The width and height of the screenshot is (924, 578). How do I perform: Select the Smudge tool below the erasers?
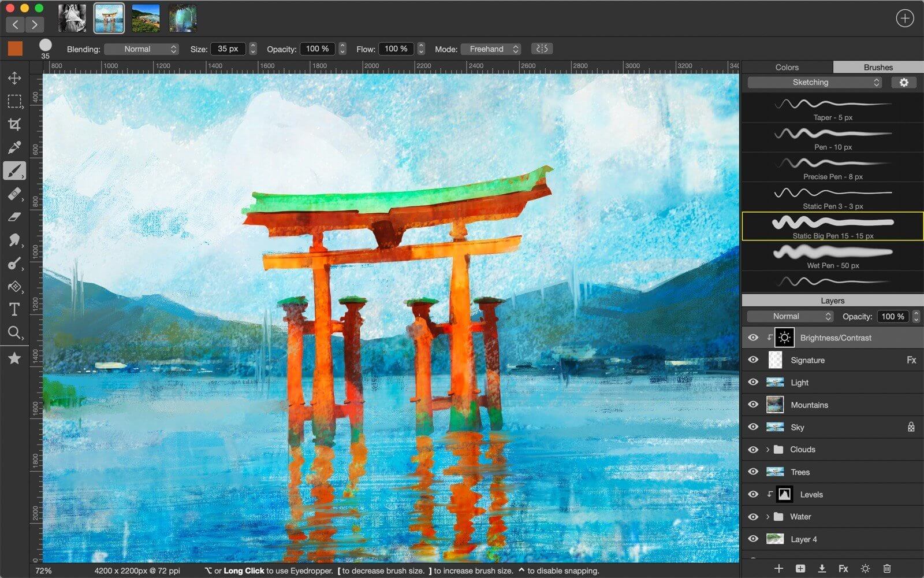click(x=14, y=239)
